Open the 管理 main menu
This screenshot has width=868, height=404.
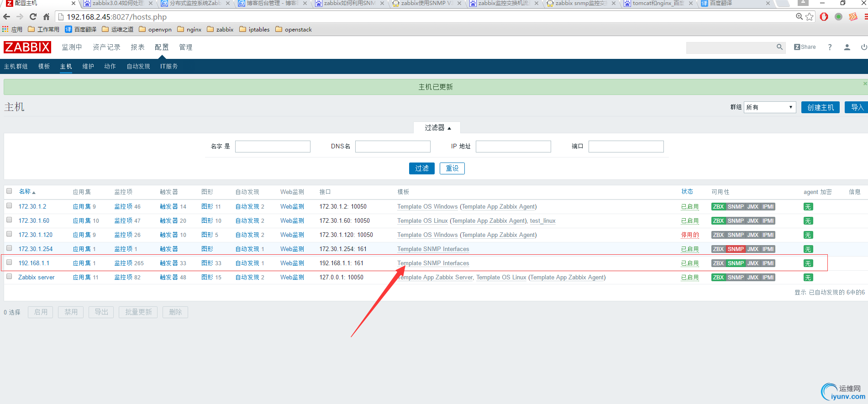[x=185, y=47]
